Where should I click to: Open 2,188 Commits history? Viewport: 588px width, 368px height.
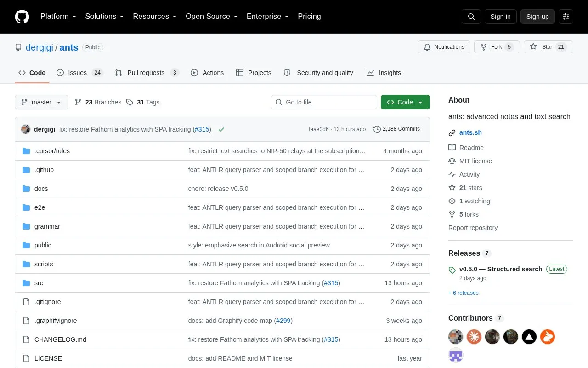pos(397,129)
